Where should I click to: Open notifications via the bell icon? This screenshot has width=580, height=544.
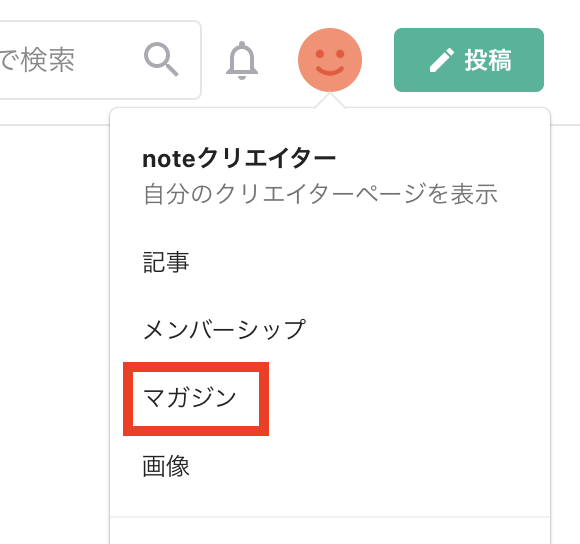tap(242, 60)
